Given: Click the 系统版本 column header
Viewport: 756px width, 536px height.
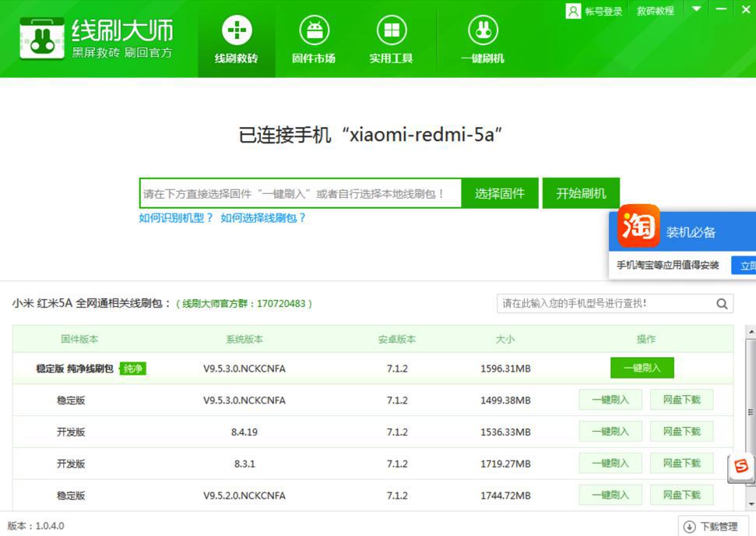Looking at the screenshot, I should coord(244,339).
